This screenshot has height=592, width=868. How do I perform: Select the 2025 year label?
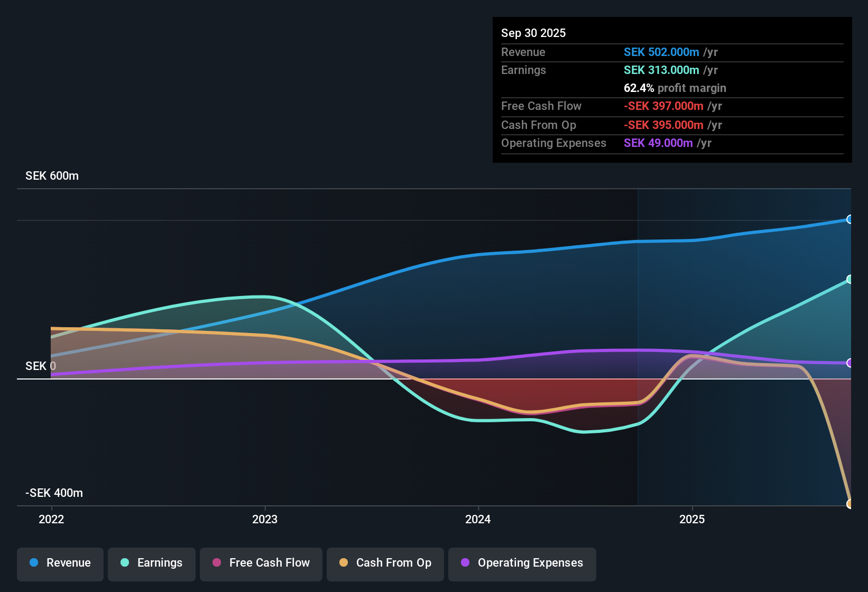click(693, 520)
